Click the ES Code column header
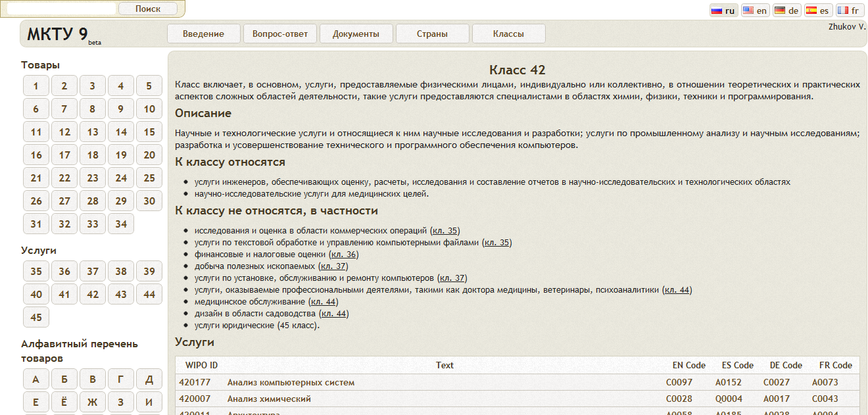 click(x=738, y=365)
